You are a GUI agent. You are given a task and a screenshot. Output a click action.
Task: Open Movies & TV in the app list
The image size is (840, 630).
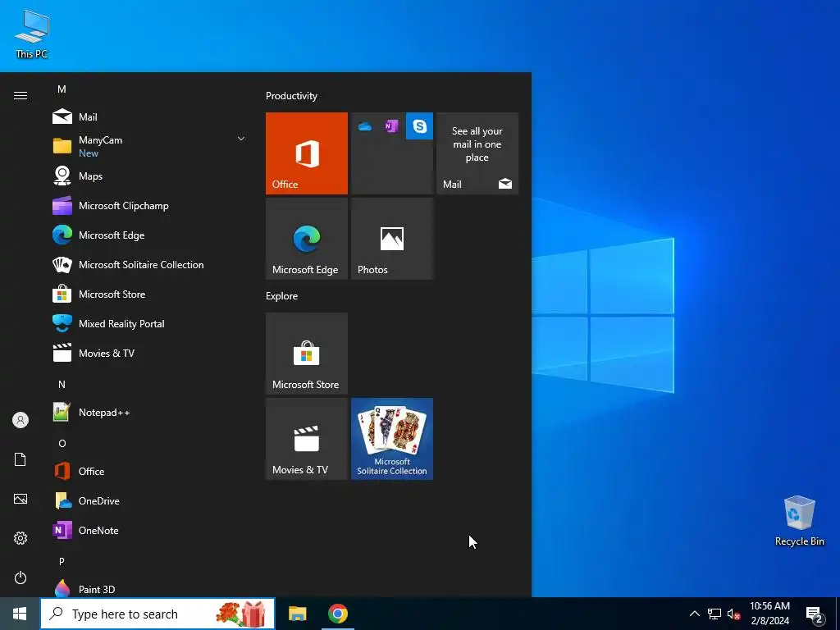[x=150, y=353]
